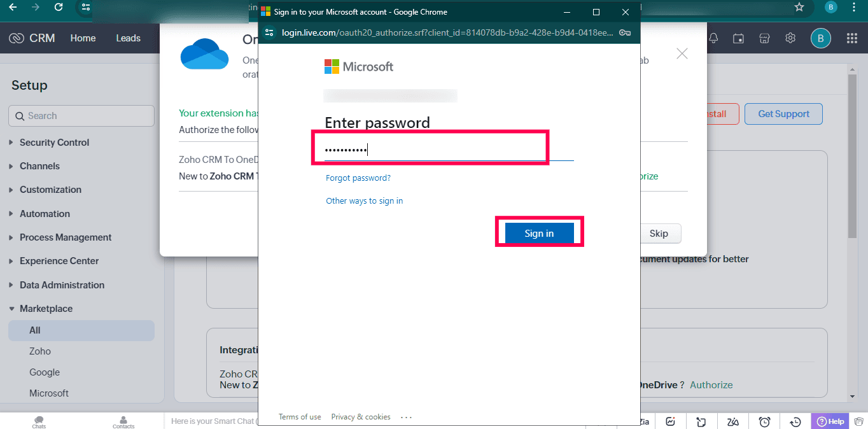Image resolution: width=868 pixels, height=429 pixels.
Task: Maximize the Microsoft sign-in popup window
Action: 596,12
